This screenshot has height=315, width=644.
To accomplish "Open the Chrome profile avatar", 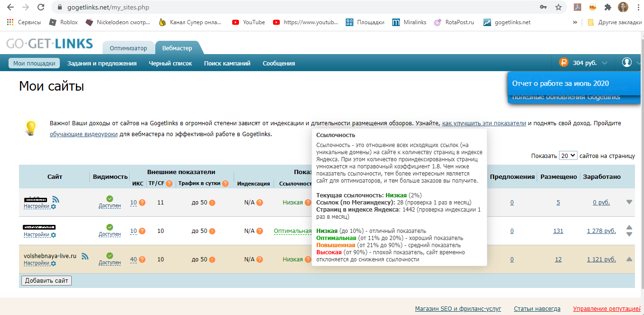I will [x=623, y=7].
